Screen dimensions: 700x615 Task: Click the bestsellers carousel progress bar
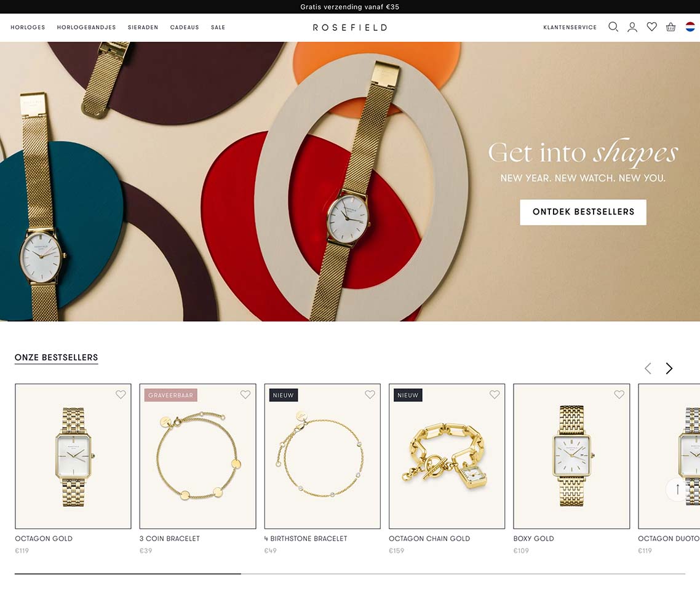click(350, 574)
